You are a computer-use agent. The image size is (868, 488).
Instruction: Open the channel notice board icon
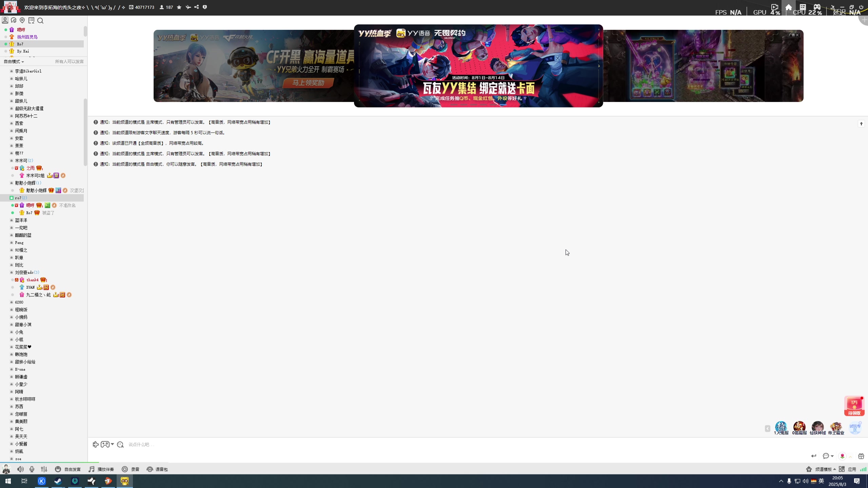coord(31,20)
